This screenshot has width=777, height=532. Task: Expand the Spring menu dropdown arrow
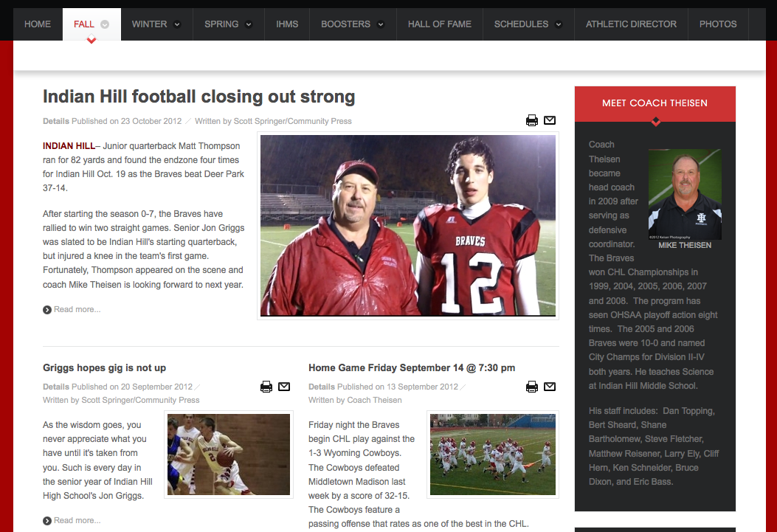249,24
